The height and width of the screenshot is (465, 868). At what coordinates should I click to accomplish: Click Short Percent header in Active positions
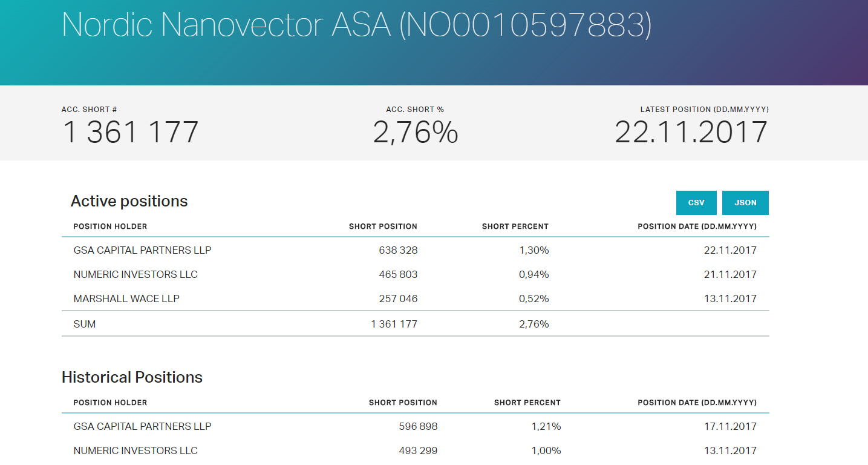click(x=515, y=226)
